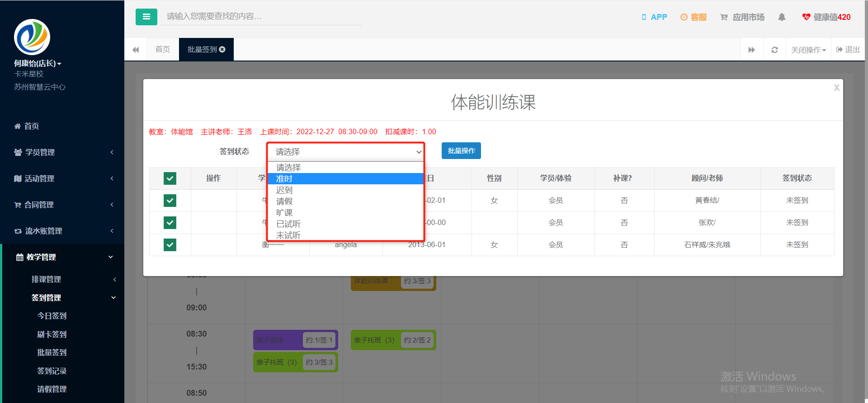Expand 流水账管理 in the sidebar

pyautogui.click(x=62, y=231)
